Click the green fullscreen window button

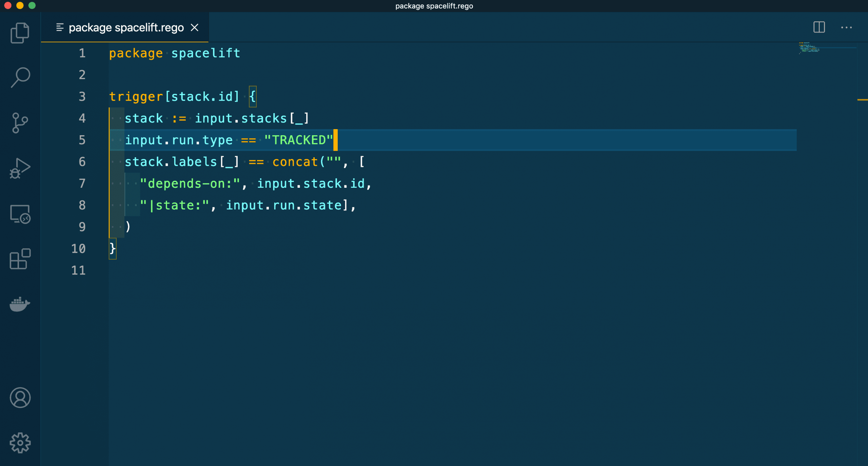pos(32,5)
